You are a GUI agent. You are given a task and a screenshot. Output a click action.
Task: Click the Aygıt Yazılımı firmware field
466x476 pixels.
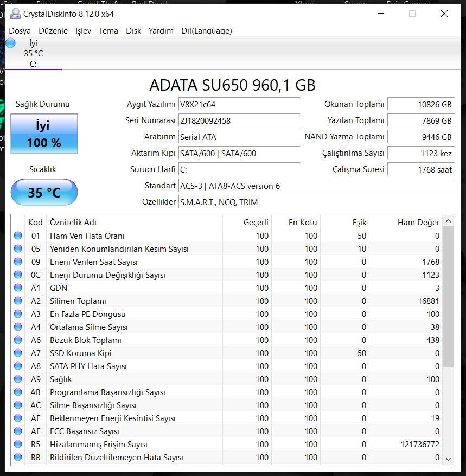click(x=239, y=104)
